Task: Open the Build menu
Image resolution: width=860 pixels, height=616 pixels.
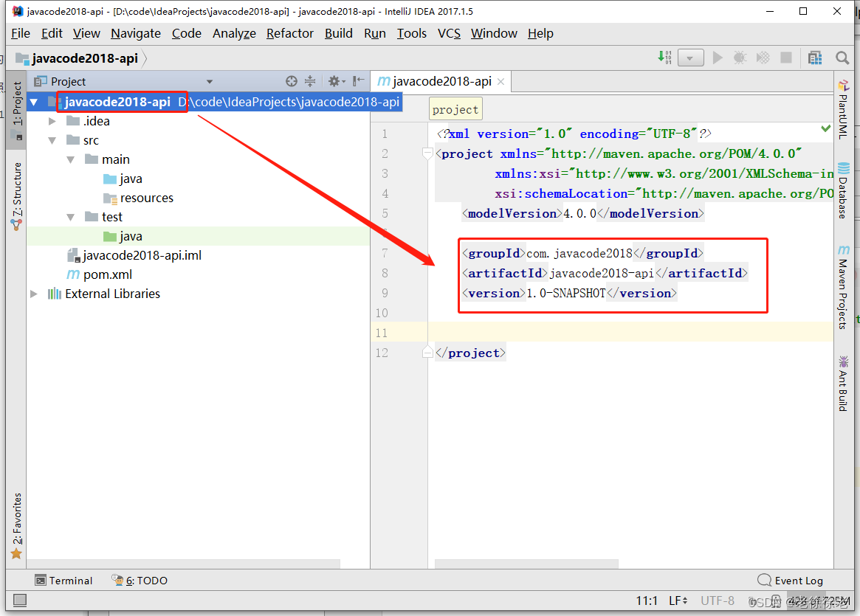Action: (x=338, y=33)
